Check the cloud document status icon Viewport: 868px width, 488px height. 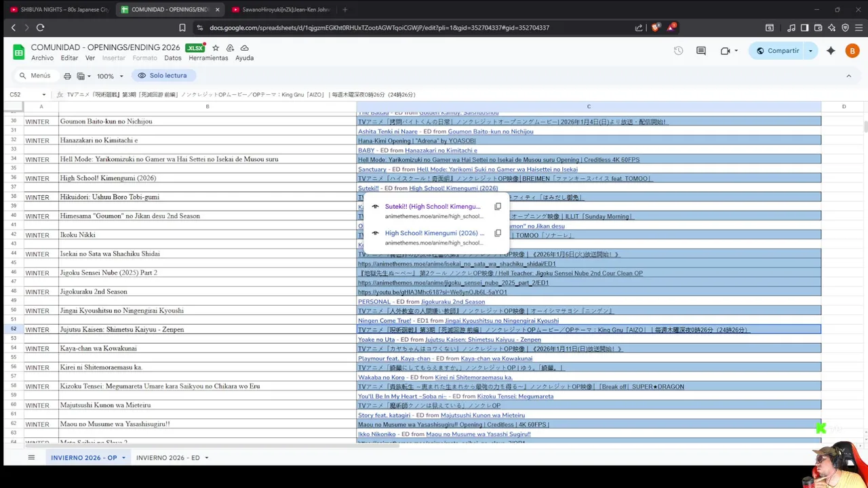coord(245,48)
